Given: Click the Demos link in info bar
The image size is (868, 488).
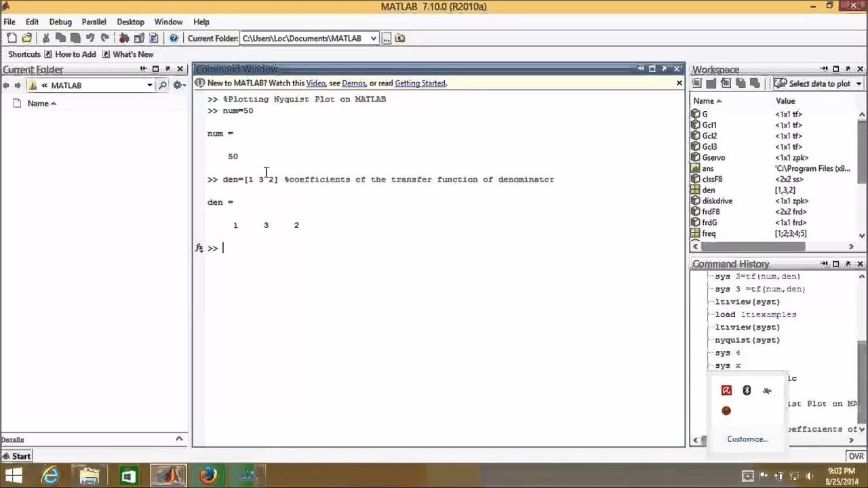Looking at the screenshot, I should 354,83.
